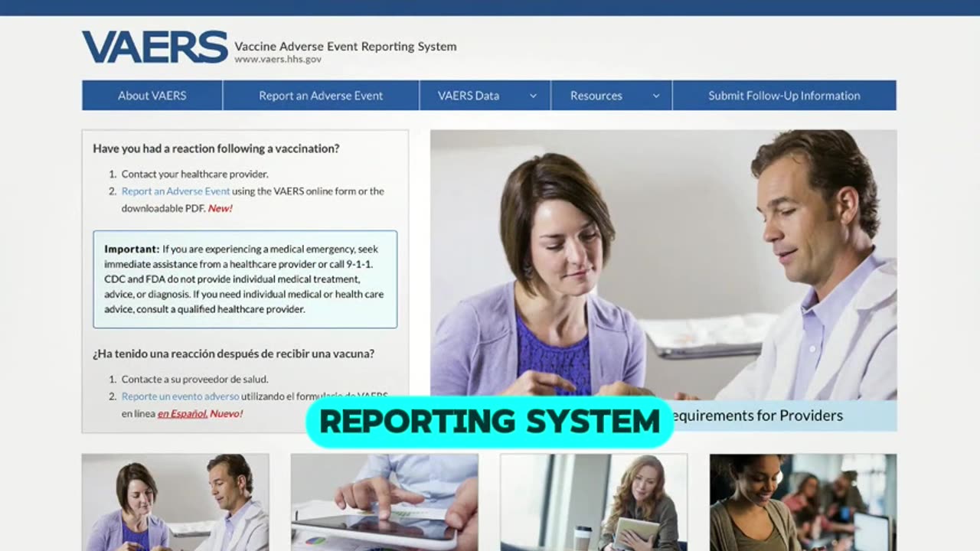Screen dimensions: 980x551
Task: Open the doctor and patient thumbnail card
Action: 175,502
